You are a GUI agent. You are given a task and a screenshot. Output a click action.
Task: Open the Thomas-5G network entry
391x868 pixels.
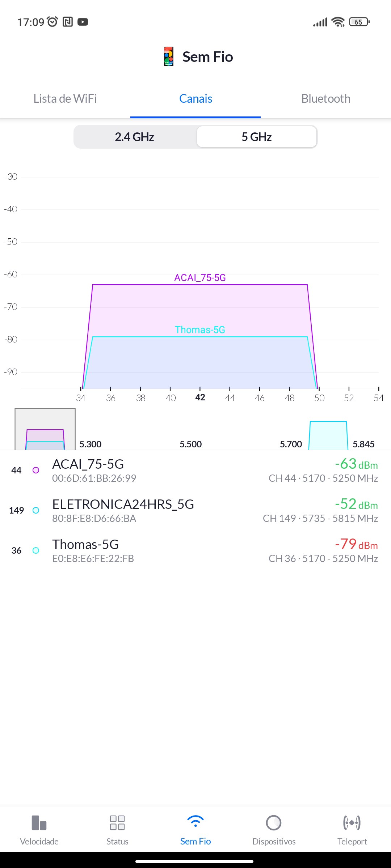[x=195, y=551]
